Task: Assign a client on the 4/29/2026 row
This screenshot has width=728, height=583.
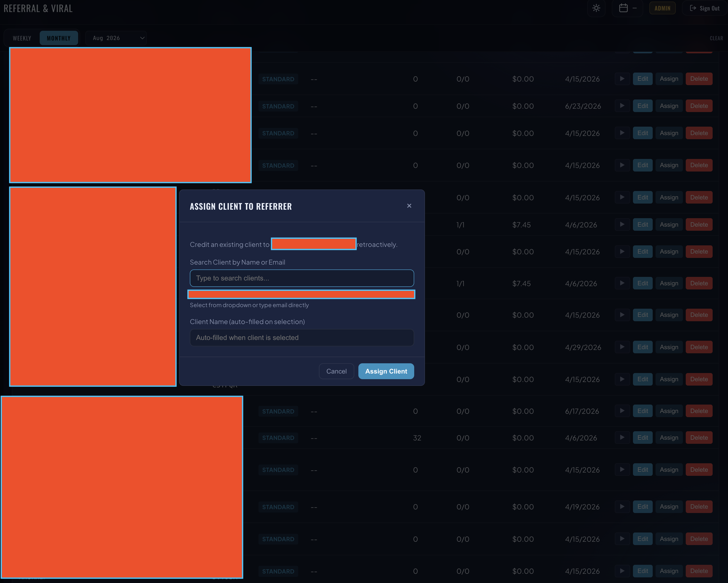Action: click(x=669, y=347)
